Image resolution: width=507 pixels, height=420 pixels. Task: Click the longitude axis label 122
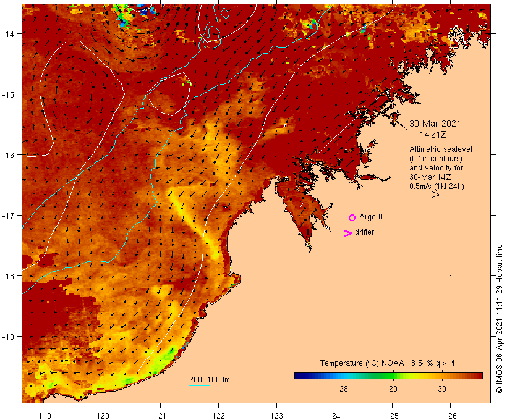pyautogui.click(x=219, y=416)
